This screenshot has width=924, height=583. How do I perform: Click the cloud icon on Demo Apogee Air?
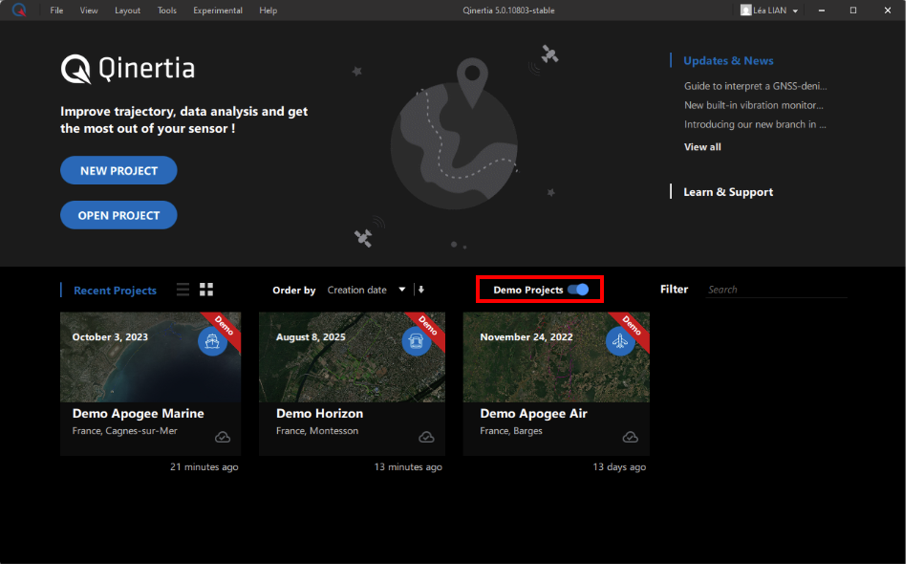tap(631, 437)
